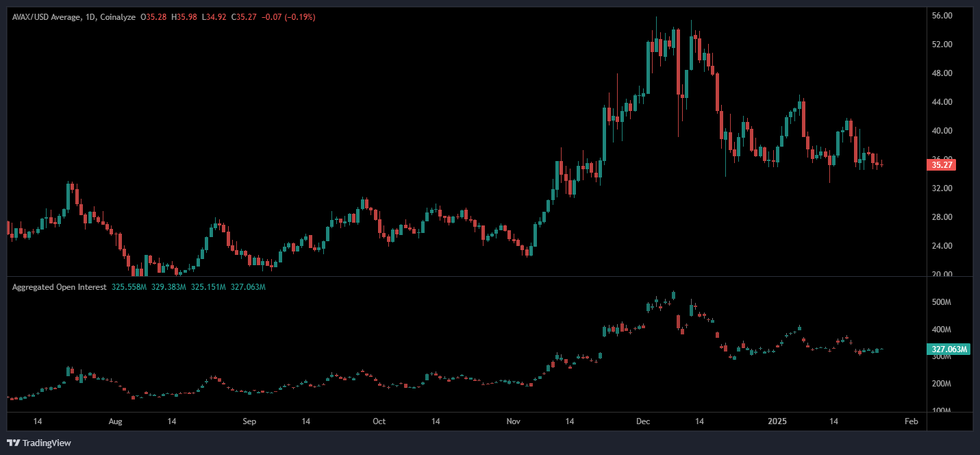Click the TradingView logo icon
Screen dimensions: 980x455
13,443
